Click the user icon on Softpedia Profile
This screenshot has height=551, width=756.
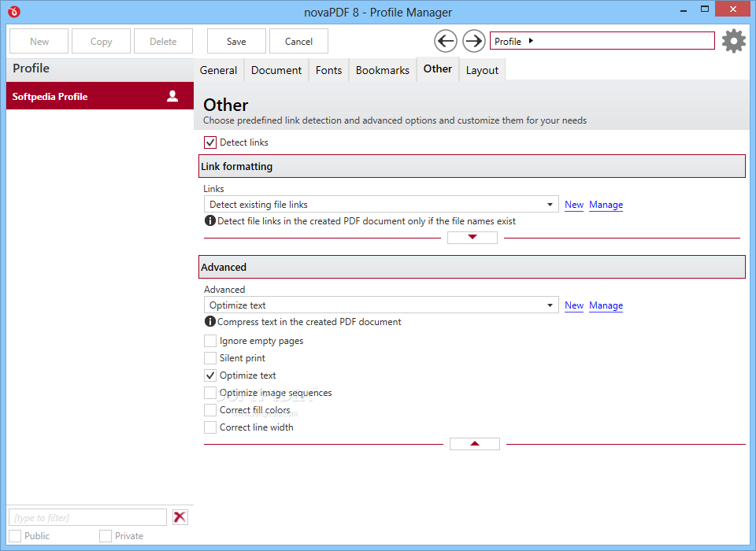point(172,96)
